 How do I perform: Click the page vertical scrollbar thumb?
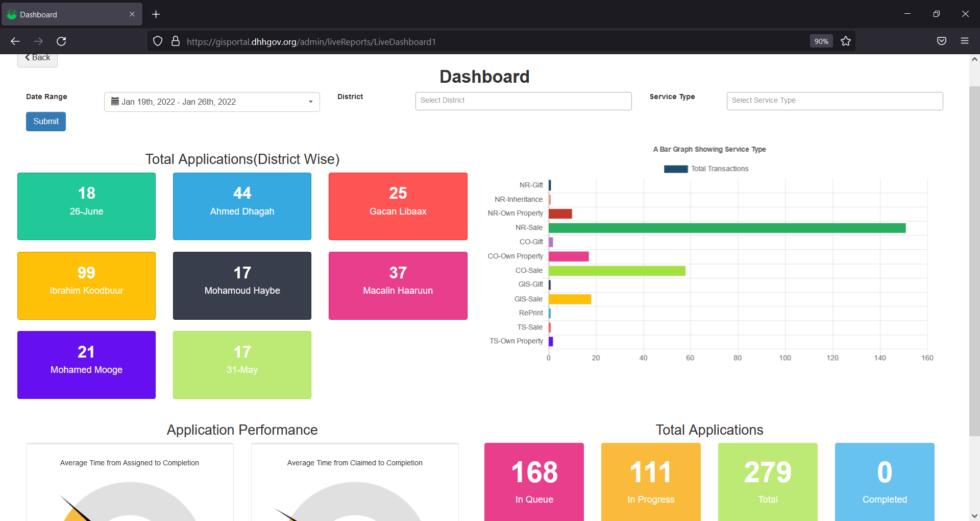pyautogui.click(x=974, y=262)
